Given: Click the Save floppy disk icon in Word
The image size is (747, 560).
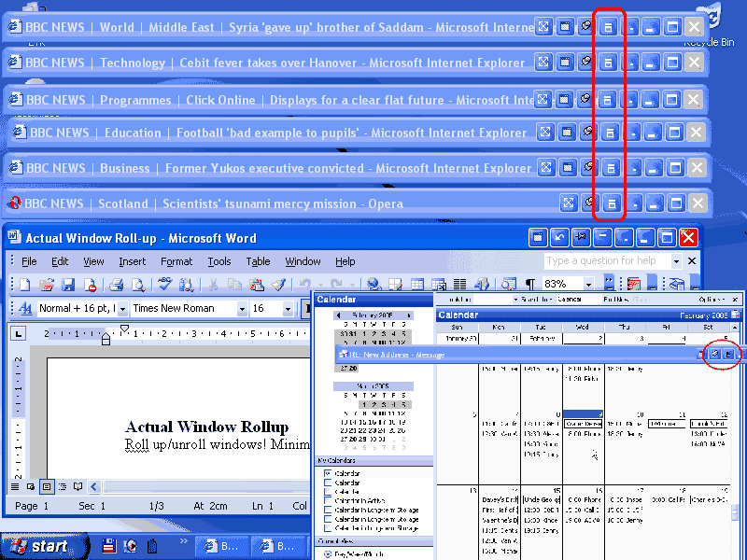Looking at the screenshot, I should click(x=68, y=285).
